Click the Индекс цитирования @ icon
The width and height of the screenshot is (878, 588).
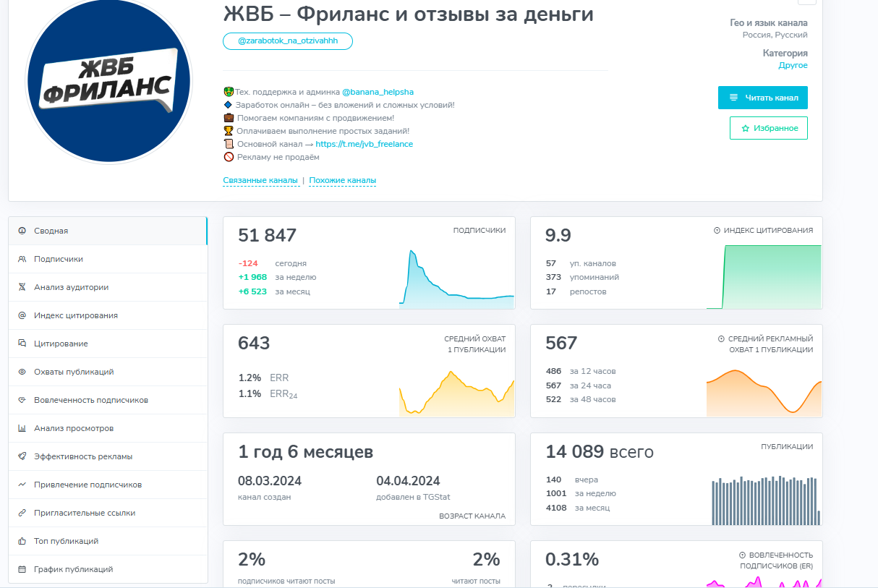point(22,315)
